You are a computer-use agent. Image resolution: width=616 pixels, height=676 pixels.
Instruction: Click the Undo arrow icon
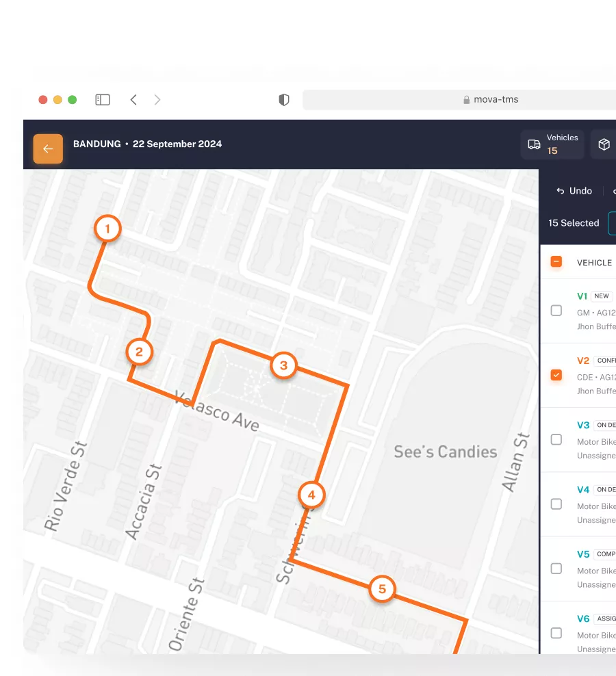point(561,191)
